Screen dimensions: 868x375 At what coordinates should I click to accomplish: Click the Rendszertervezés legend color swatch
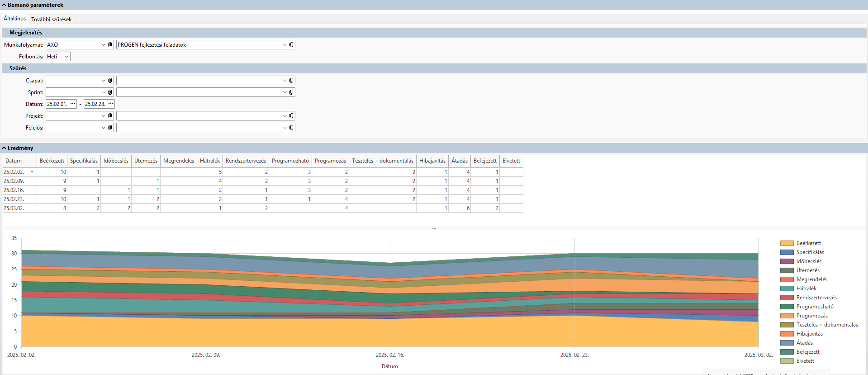point(787,298)
